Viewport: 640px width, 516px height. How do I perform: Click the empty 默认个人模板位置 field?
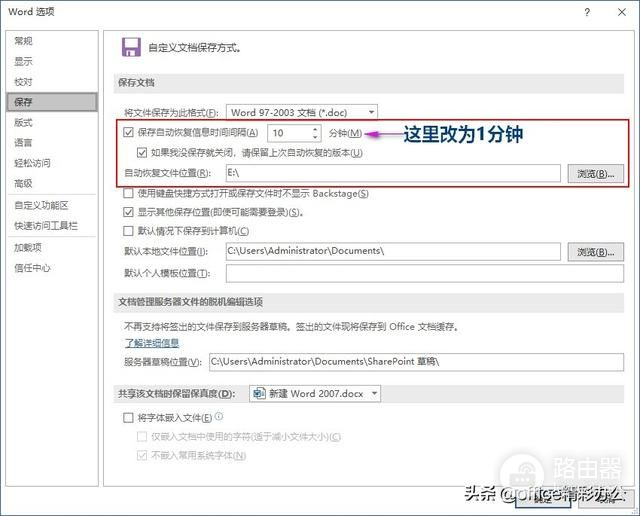pos(425,273)
